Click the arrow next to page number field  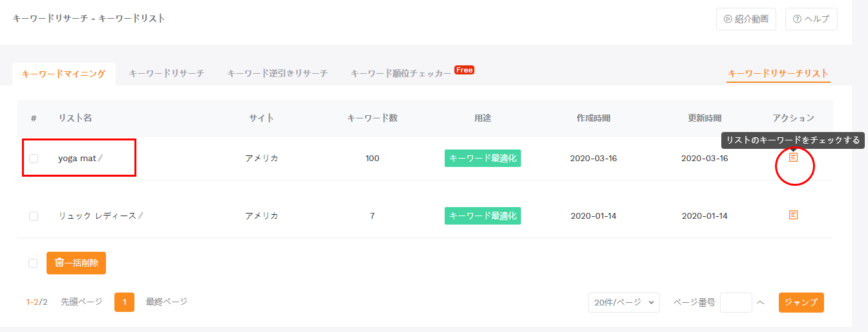click(x=761, y=302)
